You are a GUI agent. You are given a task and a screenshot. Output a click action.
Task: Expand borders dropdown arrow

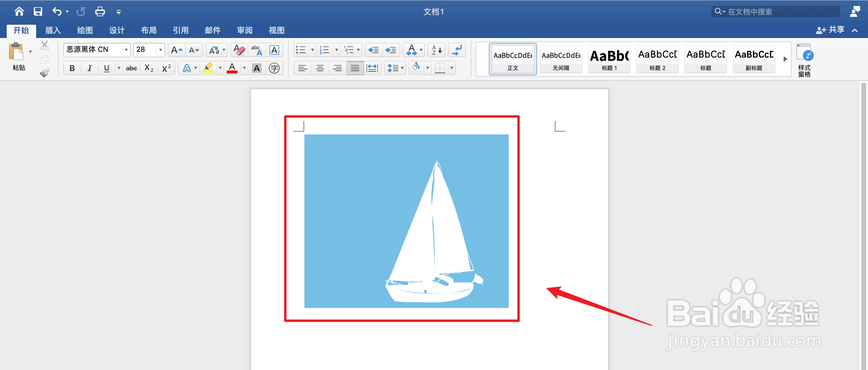pos(451,68)
